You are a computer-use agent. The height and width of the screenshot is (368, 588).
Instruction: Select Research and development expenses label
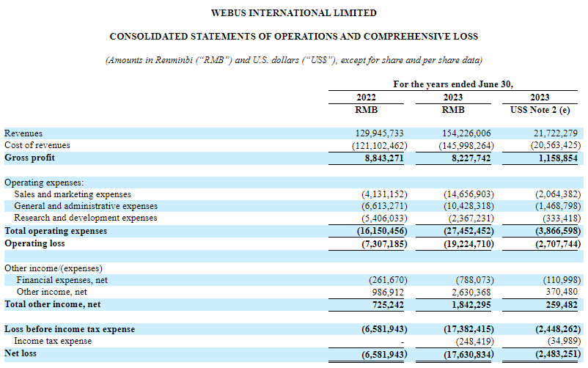[86, 218]
